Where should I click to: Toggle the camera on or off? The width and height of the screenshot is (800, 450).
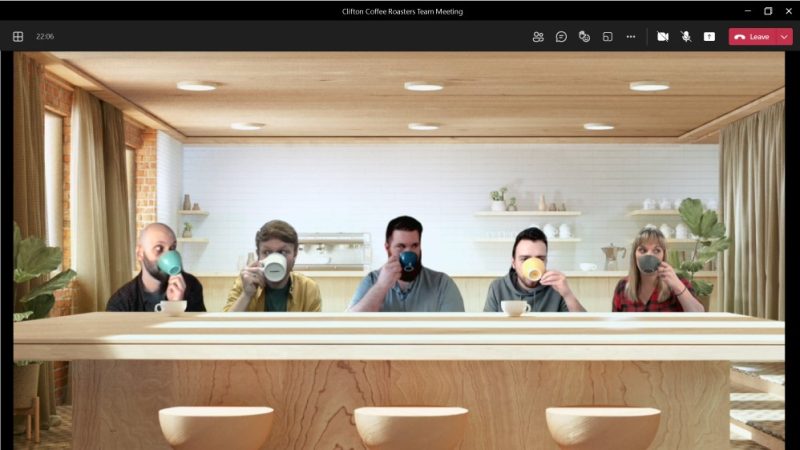tap(662, 36)
